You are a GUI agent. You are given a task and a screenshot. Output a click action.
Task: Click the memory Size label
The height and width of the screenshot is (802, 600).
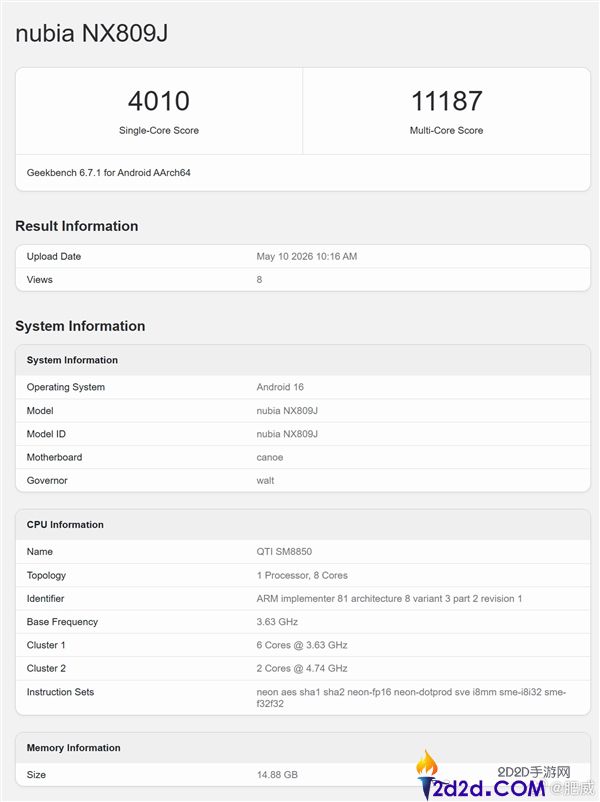[x=36, y=775]
